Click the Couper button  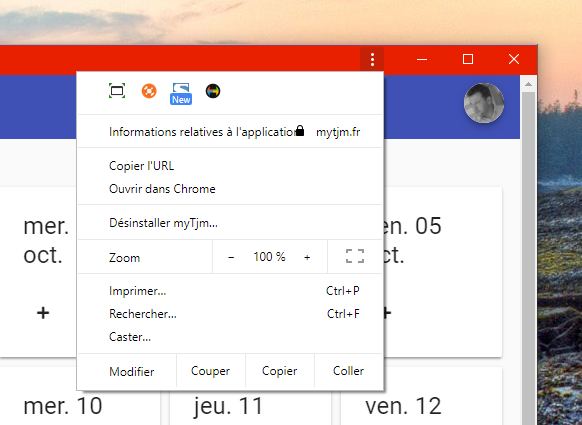coord(210,371)
